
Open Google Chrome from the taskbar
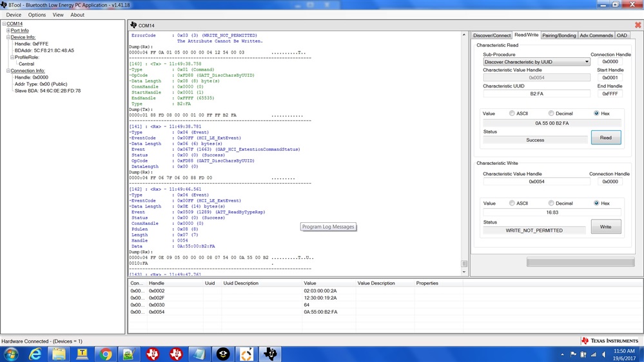pos(106,354)
